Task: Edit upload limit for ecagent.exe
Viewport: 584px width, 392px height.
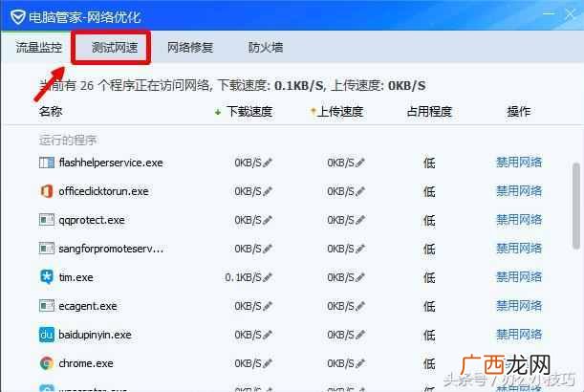Action: [359, 306]
